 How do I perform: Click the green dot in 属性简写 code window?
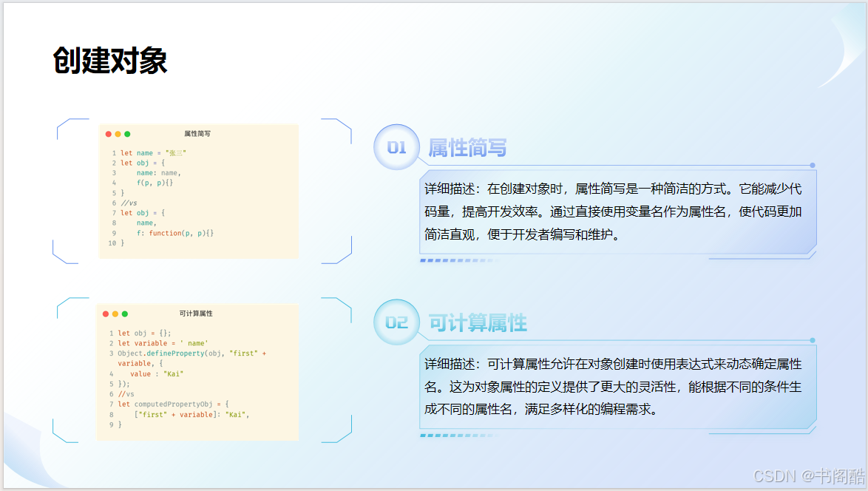127,134
